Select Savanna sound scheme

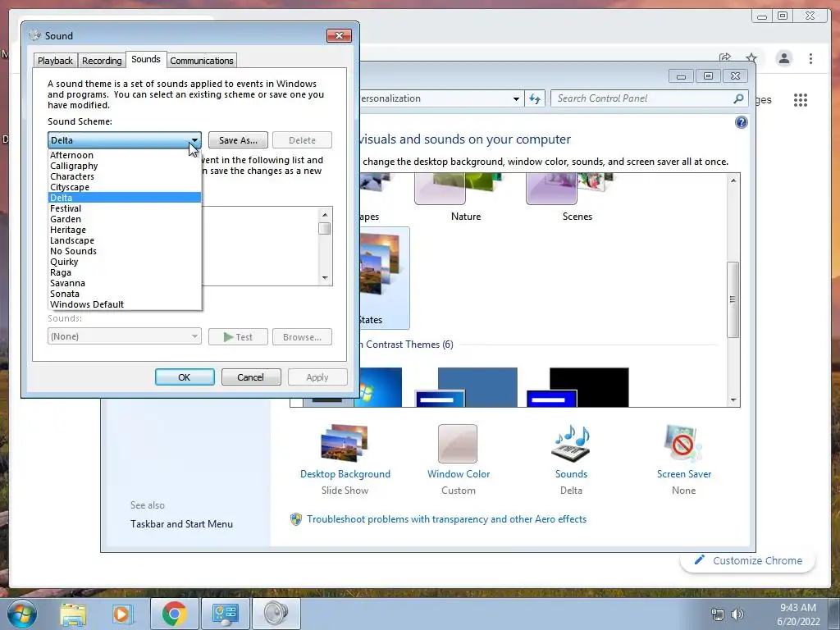coord(125,283)
